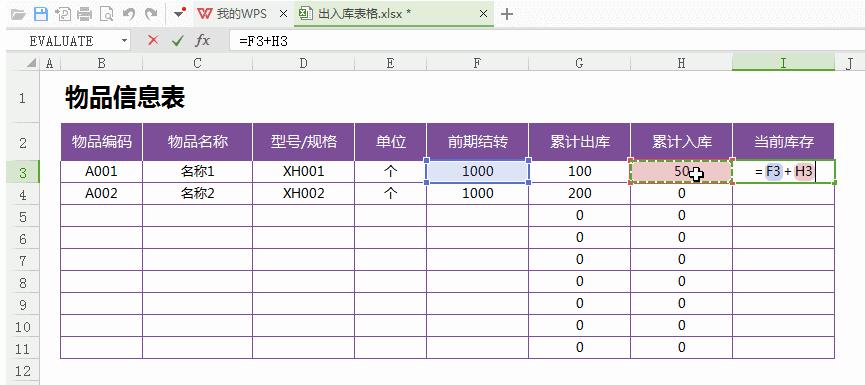Click cell H3 containing 50
865x385 pixels.
[x=681, y=172]
